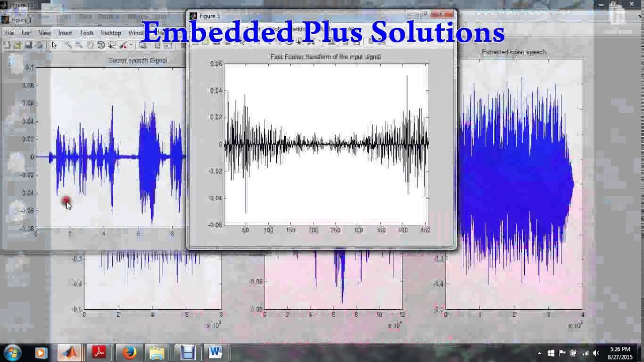Click New Figure icon in Figure 1 toolbar
Viewport: 644px width, 362px height.
[7, 45]
